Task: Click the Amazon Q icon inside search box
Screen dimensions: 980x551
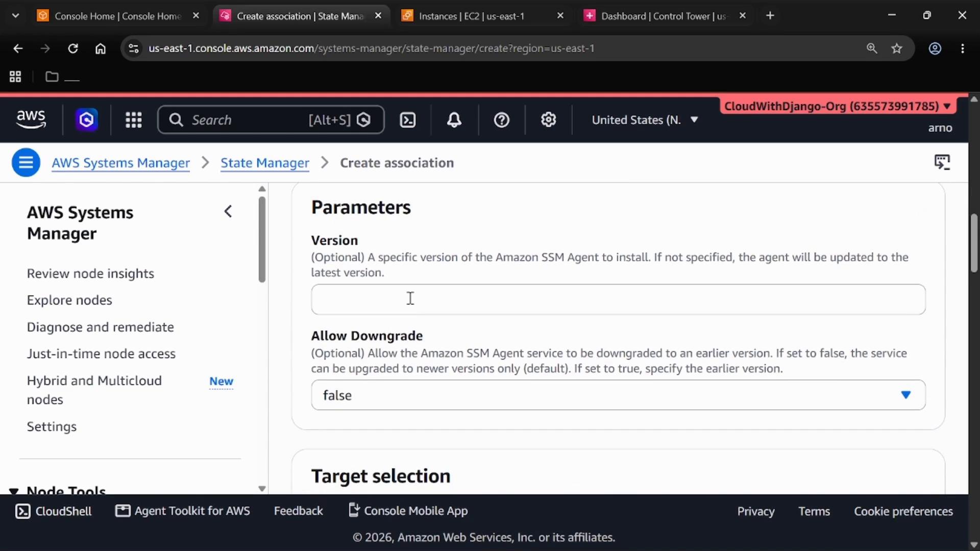Action: pos(363,120)
